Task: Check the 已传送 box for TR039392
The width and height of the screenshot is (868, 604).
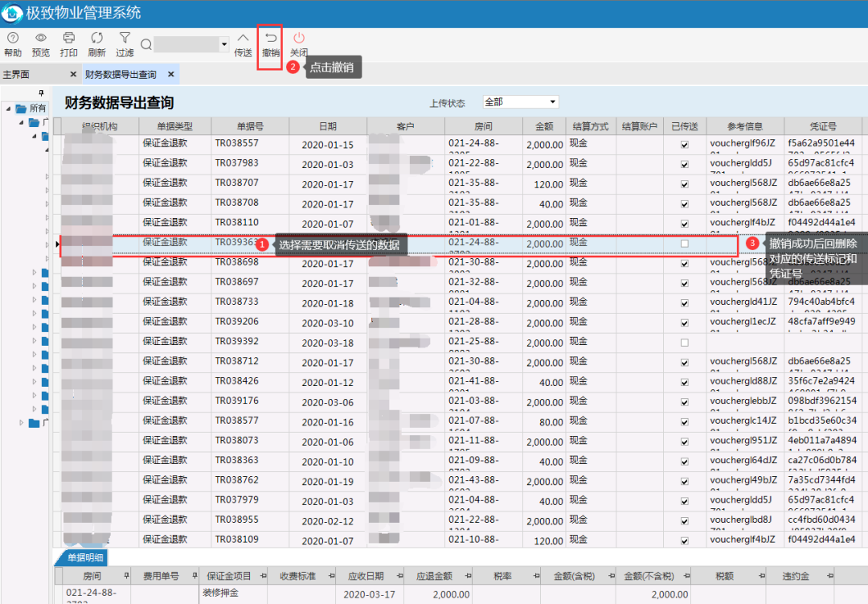Action: (x=685, y=343)
